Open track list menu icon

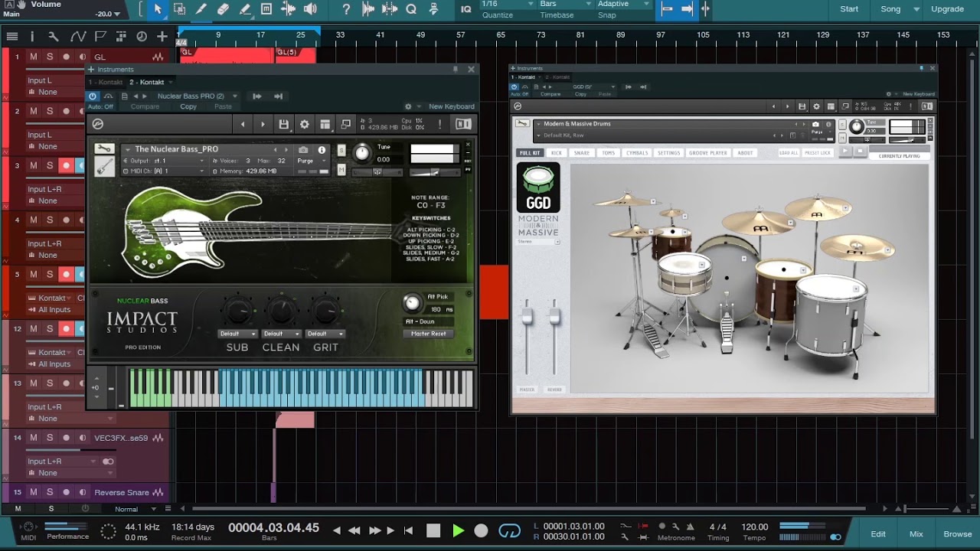(11, 36)
